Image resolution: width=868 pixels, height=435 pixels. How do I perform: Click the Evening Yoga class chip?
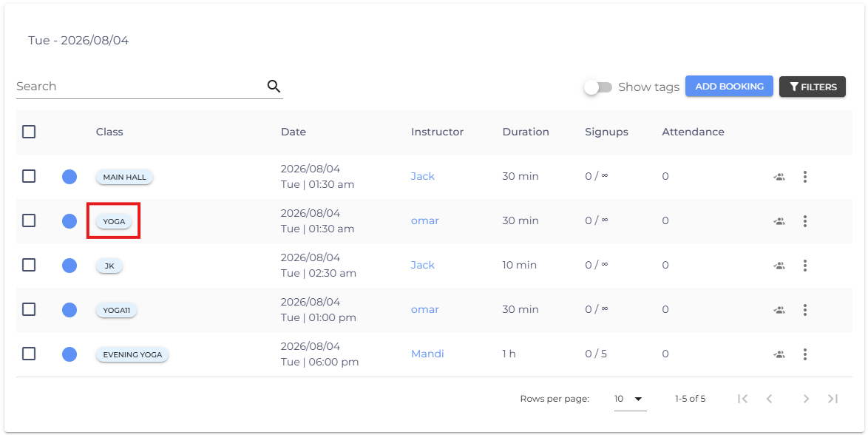(132, 354)
